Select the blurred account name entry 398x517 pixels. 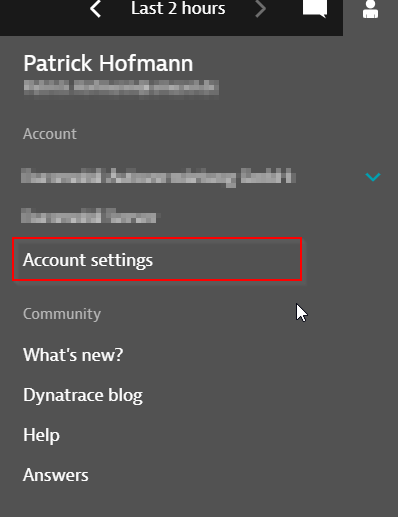click(x=158, y=176)
